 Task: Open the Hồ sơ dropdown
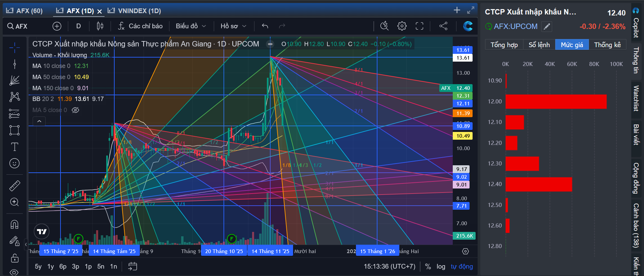tap(234, 26)
